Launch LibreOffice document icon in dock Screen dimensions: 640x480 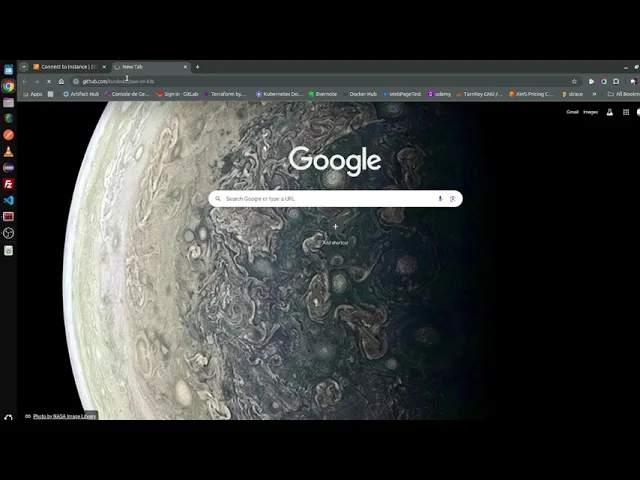pyautogui.click(x=9, y=69)
